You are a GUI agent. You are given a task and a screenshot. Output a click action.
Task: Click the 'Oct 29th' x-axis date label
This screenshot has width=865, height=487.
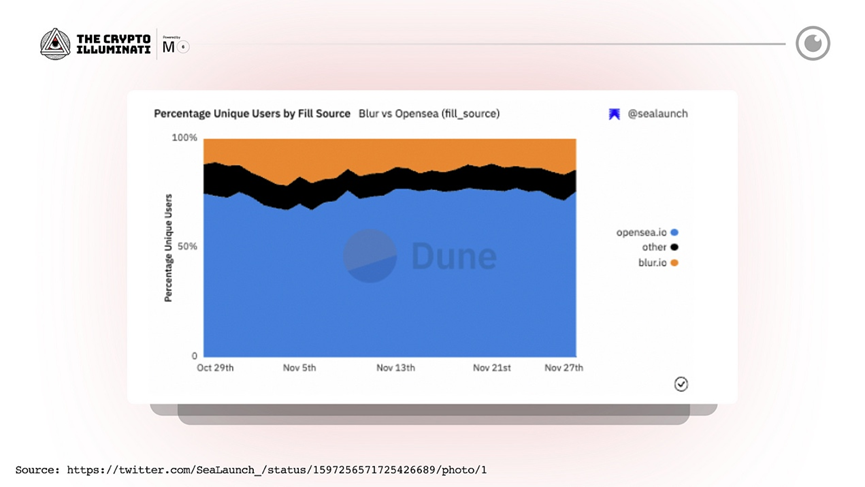click(x=214, y=368)
